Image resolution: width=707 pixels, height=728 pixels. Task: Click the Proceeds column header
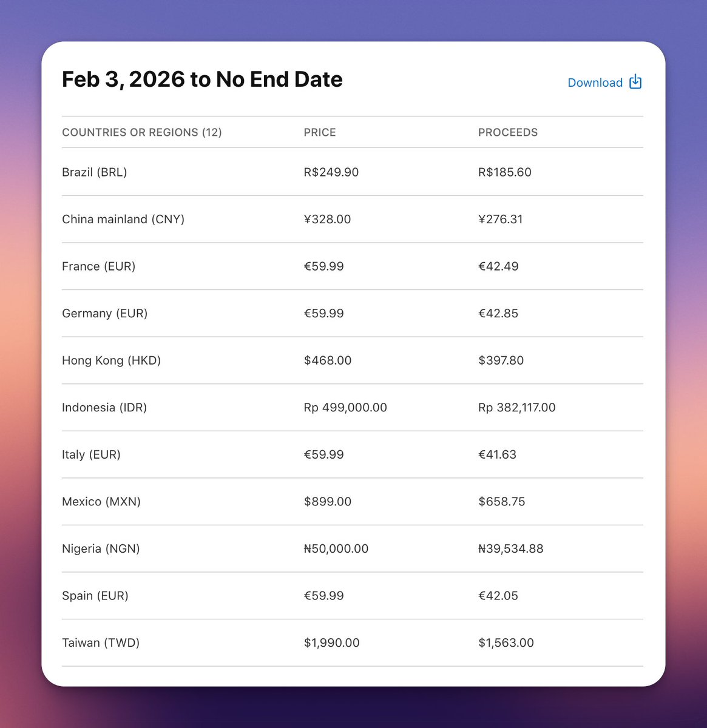[x=508, y=132]
